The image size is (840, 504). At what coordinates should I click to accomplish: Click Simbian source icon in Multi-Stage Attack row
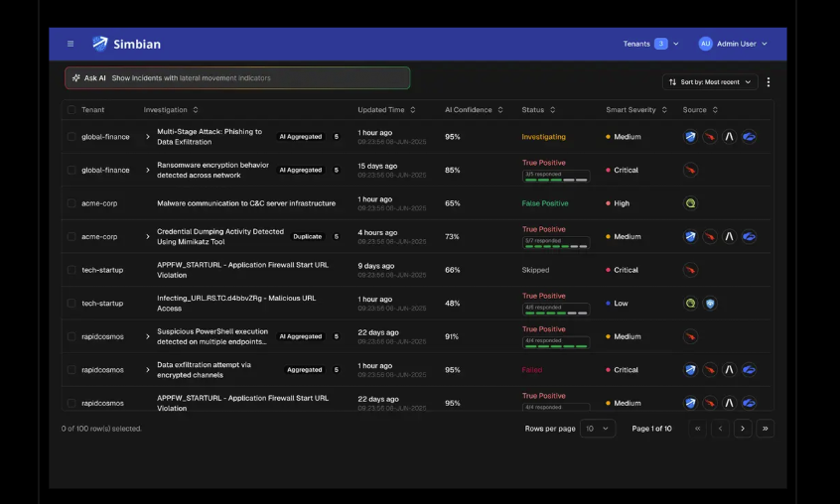[690, 137]
